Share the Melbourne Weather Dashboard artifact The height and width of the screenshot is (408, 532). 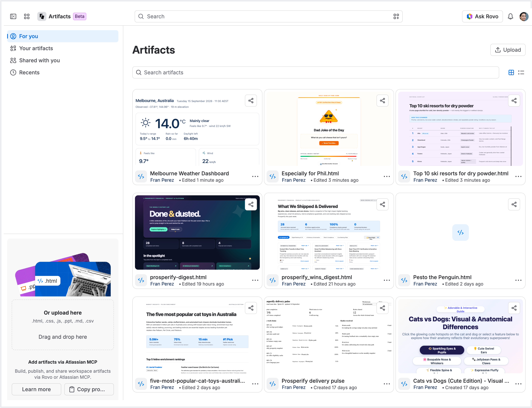click(251, 101)
